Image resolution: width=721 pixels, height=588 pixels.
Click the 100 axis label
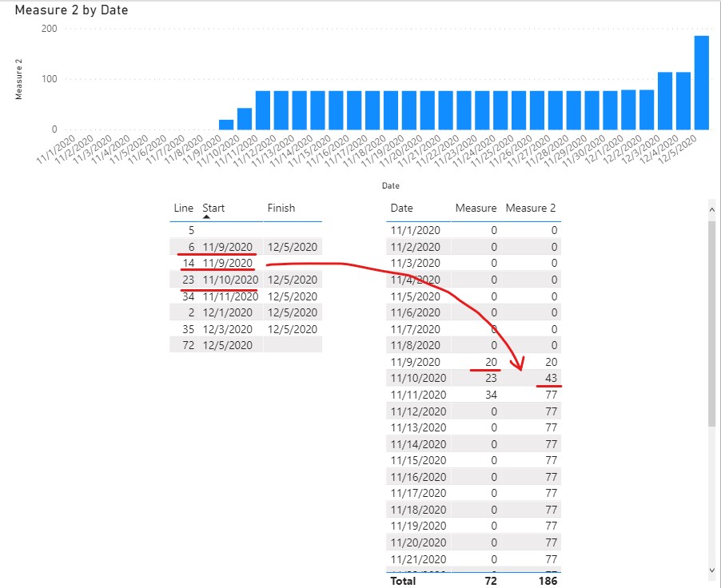coord(50,78)
